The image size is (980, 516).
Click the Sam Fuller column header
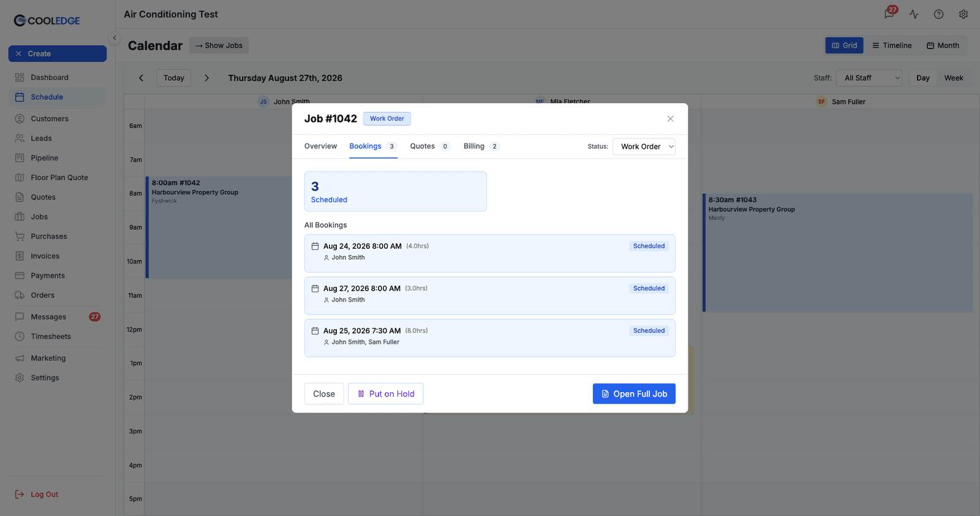841,102
